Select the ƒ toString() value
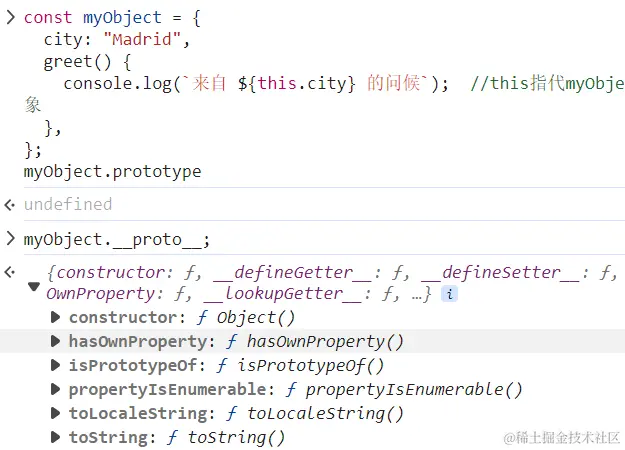This screenshot has height=450, width=625. tap(226, 437)
